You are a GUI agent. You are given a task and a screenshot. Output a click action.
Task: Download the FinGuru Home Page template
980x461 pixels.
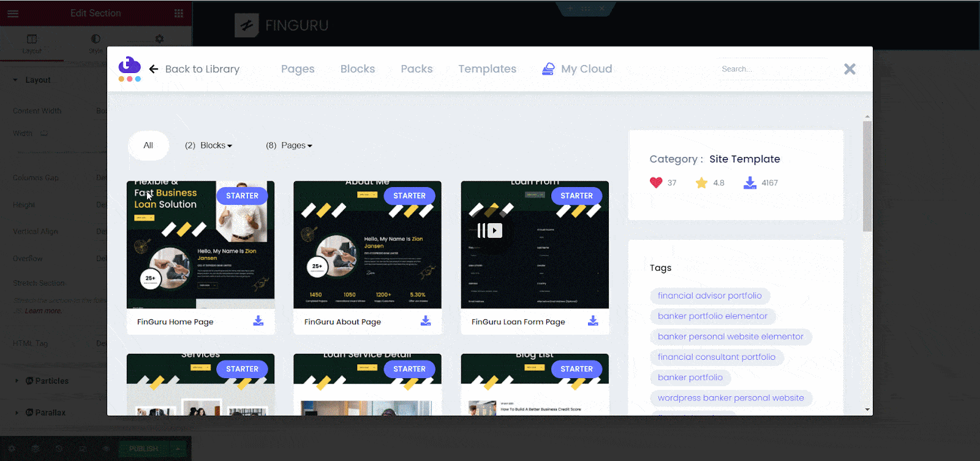258,321
